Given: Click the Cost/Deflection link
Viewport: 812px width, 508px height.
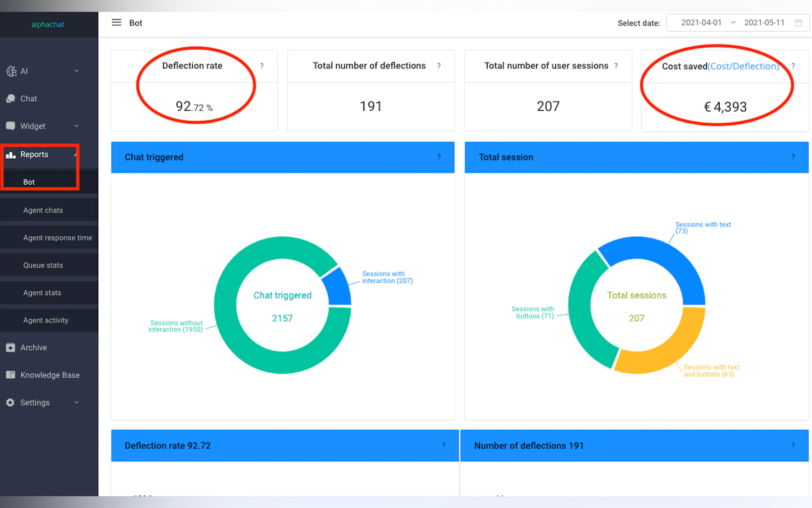Looking at the screenshot, I should coord(743,66).
